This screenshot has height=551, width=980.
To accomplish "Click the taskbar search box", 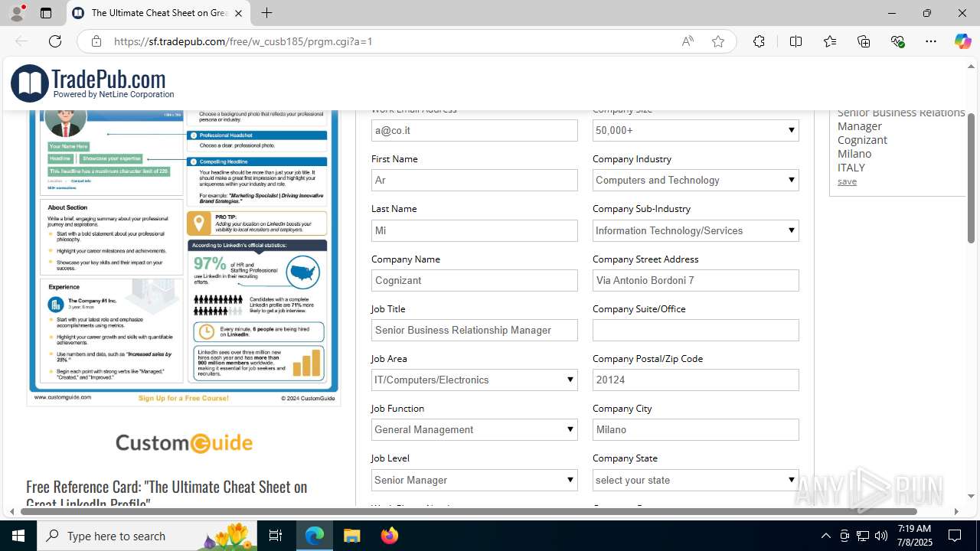I will 148,536.
